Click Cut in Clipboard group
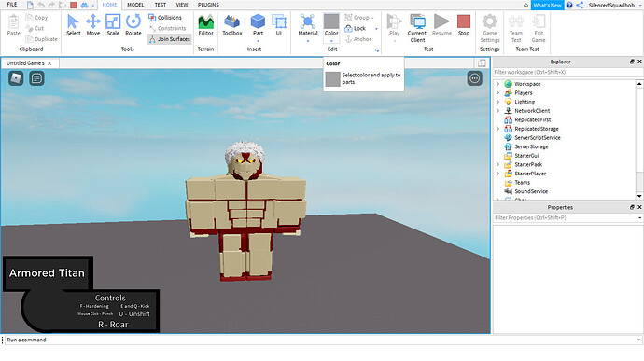The height and width of the screenshot is (361, 644). pos(35,28)
